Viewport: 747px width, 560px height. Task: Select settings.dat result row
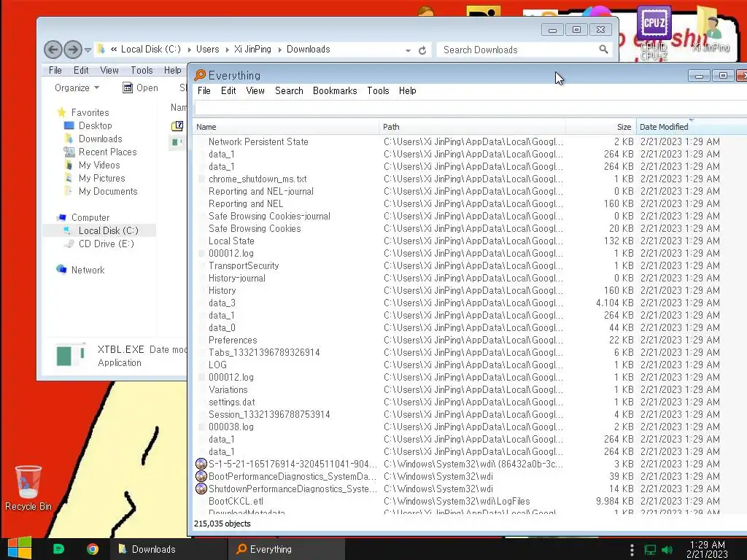(471, 402)
